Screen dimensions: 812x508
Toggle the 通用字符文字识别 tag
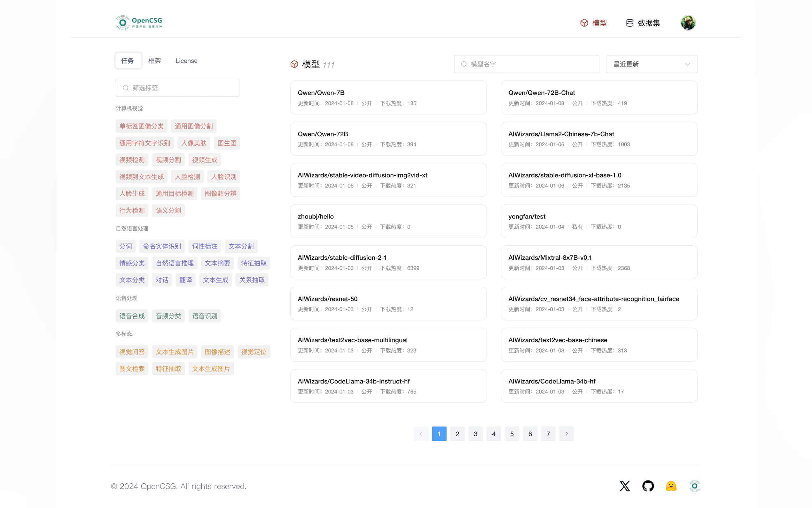click(145, 143)
